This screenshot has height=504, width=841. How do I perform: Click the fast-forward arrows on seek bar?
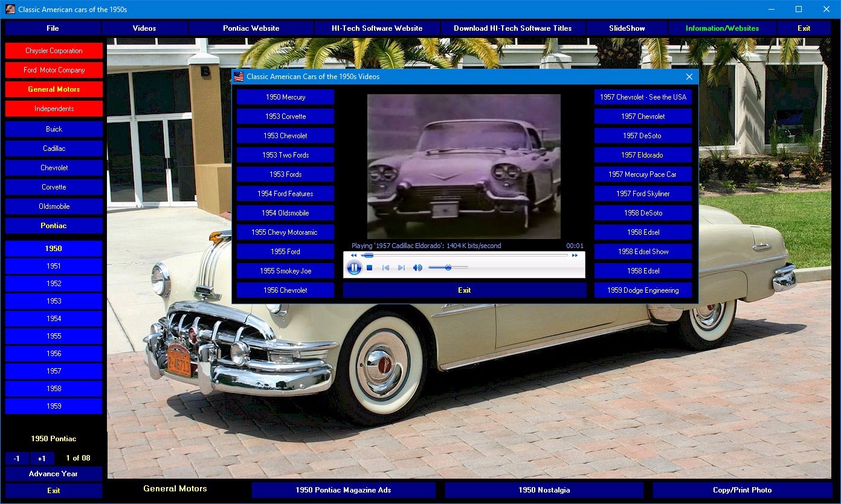pyautogui.click(x=575, y=255)
